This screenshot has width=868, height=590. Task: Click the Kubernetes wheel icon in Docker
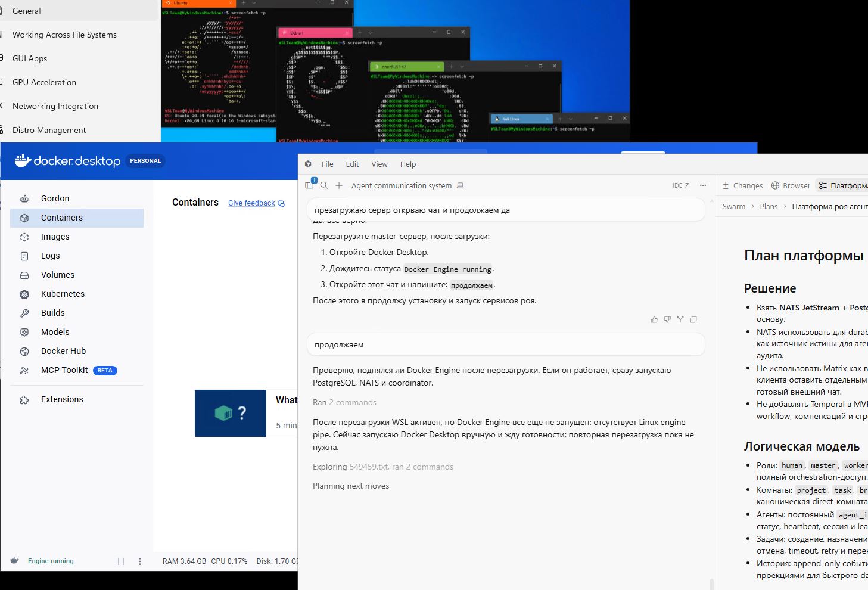pyautogui.click(x=24, y=294)
